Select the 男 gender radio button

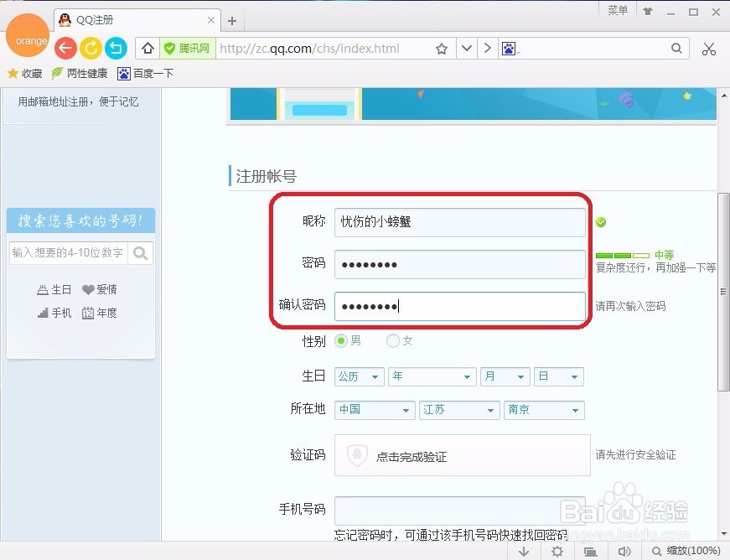(341, 341)
